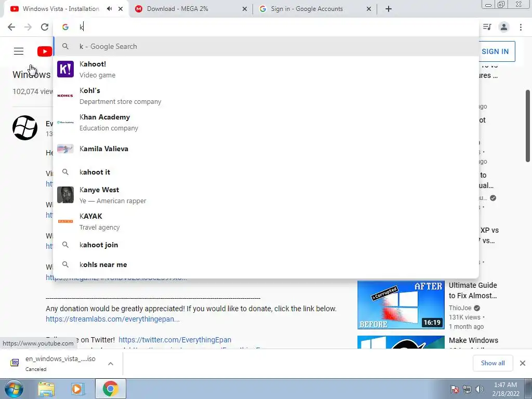This screenshot has height=399, width=532.
Task: Click the KAYAK orange logo icon
Action: pos(65,221)
